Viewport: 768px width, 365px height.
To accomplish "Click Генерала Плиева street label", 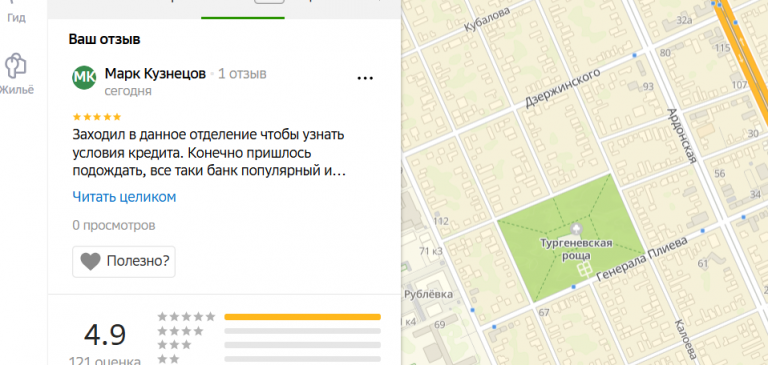I will click(643, 259).
